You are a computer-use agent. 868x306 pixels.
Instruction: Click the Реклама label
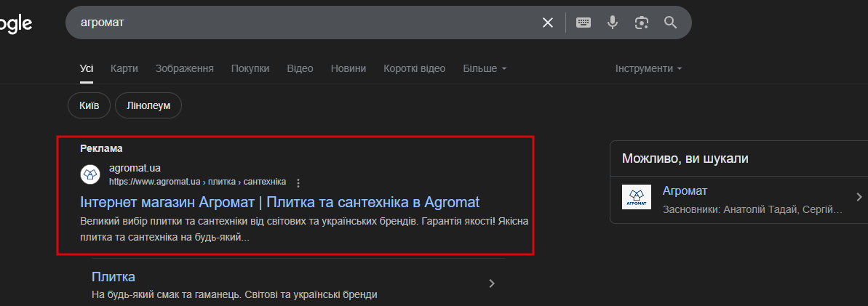pyautogui.click(x=101, y=148)
